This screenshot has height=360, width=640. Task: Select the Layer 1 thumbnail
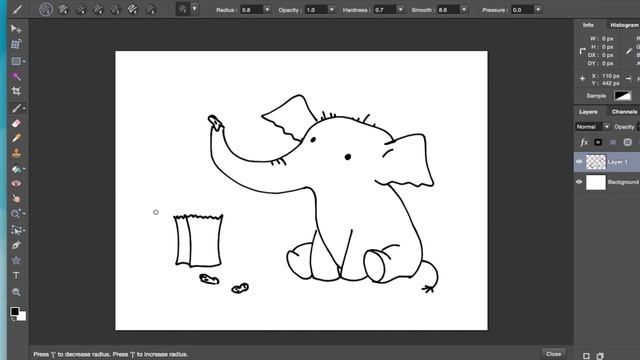596,162
